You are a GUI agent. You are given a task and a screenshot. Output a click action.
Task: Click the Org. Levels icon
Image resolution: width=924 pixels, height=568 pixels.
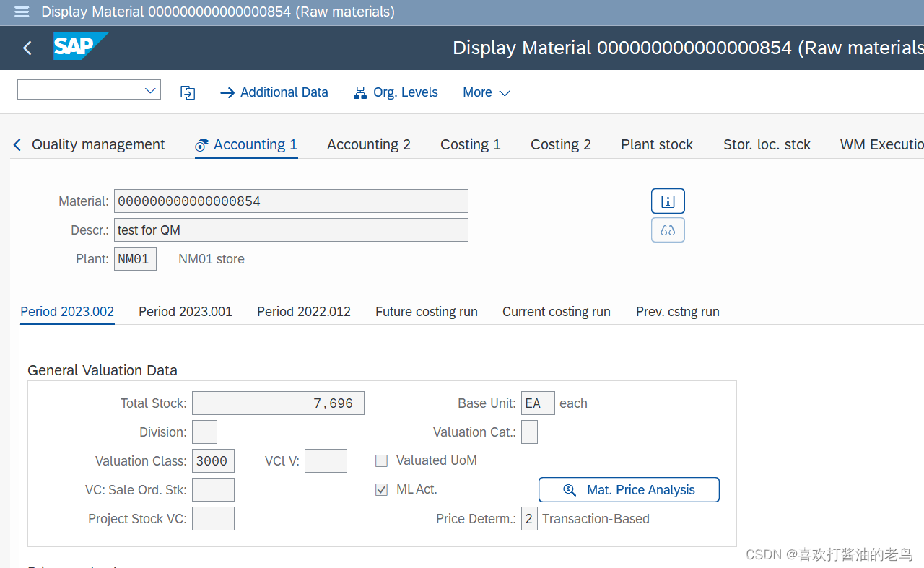coord(359,92)
